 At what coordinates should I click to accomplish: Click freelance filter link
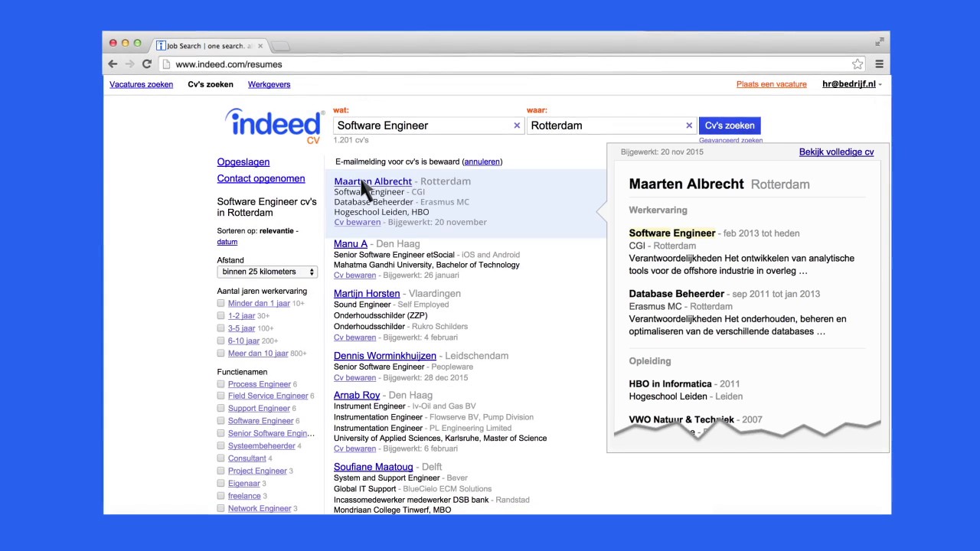pos(244,496)
